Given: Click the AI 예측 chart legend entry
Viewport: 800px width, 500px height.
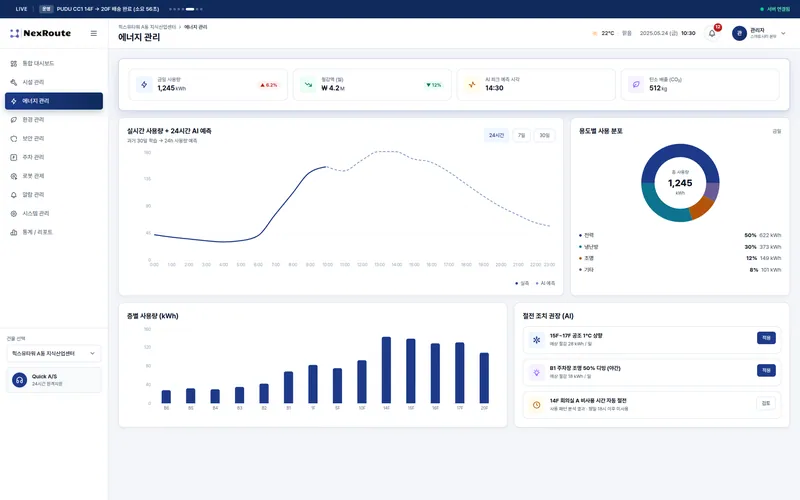Looking at the screenshot, I should click(545, 283).
